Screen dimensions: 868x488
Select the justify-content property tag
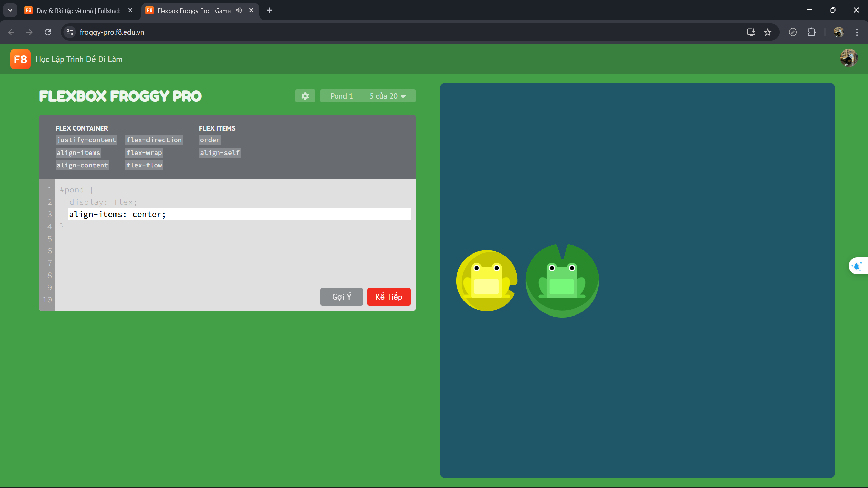[x=86, y=140]
